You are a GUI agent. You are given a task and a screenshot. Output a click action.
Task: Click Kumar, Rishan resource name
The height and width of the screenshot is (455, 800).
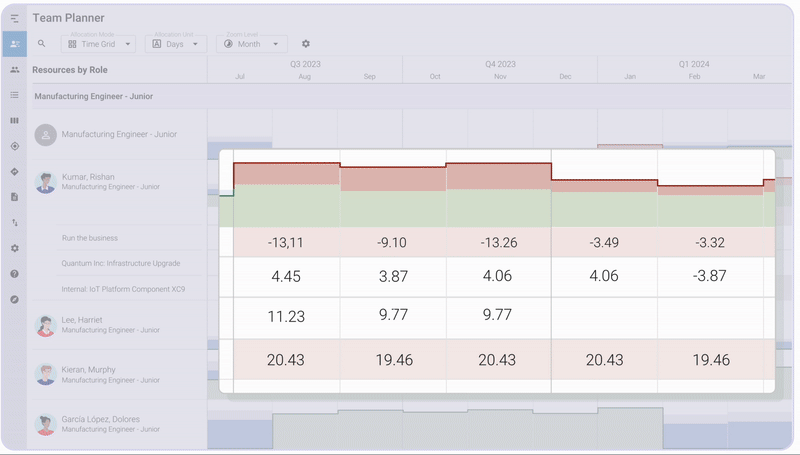[88, 176]
